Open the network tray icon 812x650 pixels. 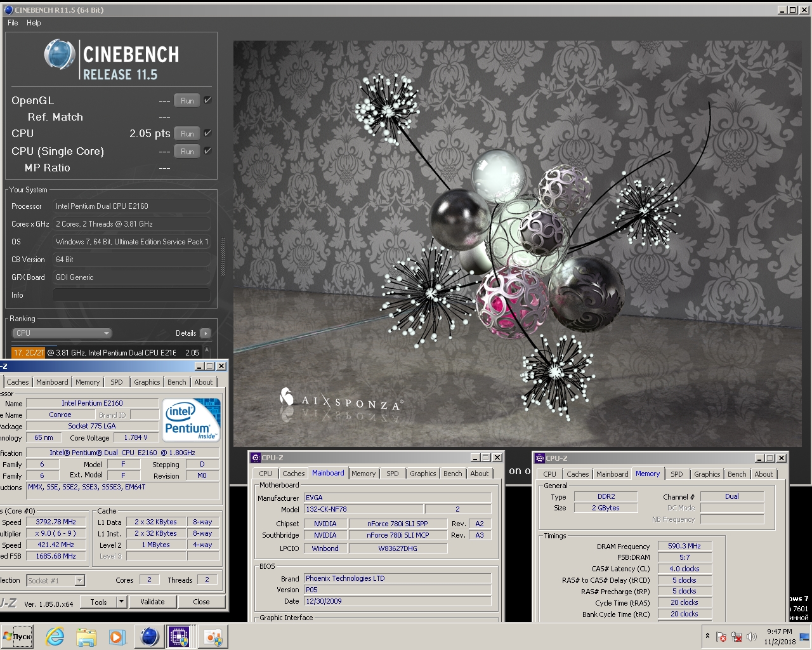(737, 637)
